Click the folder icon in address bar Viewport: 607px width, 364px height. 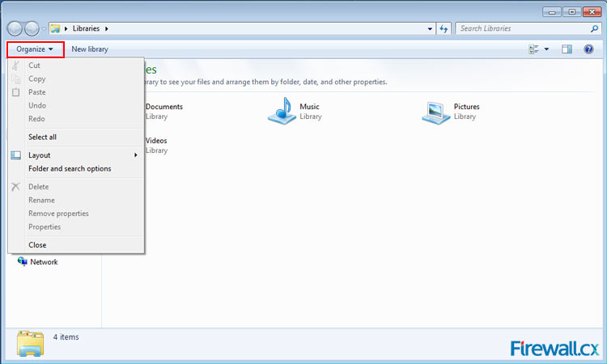[x=56, y=28]
